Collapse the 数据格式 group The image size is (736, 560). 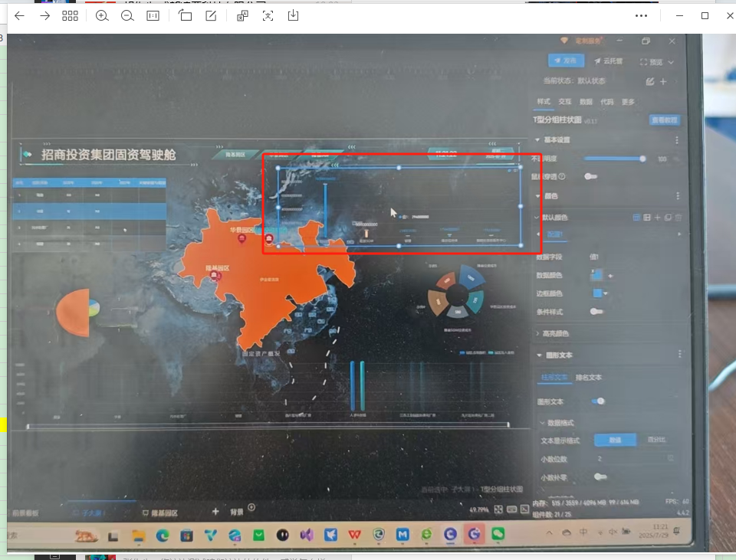click(x=542, y=423)
